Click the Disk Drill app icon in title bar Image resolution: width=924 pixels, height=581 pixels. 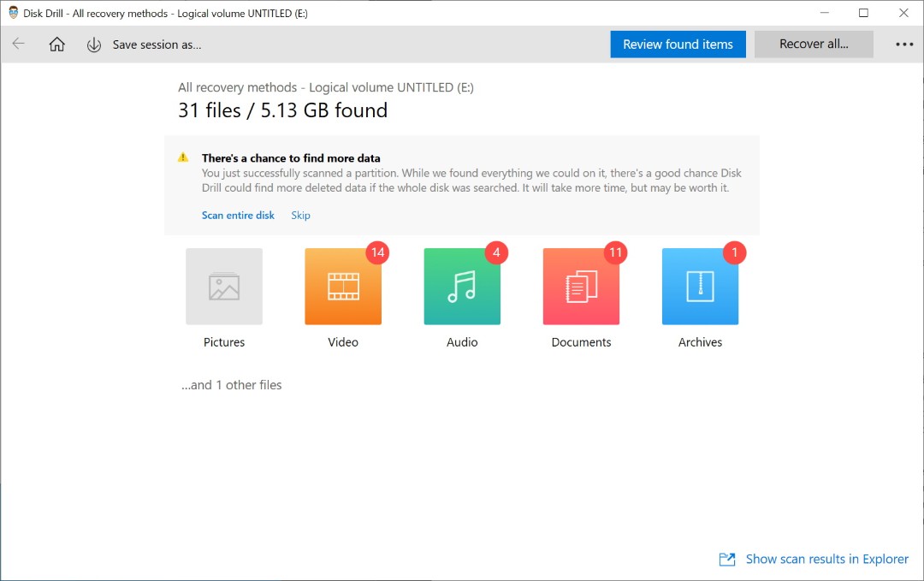point(13,13)
